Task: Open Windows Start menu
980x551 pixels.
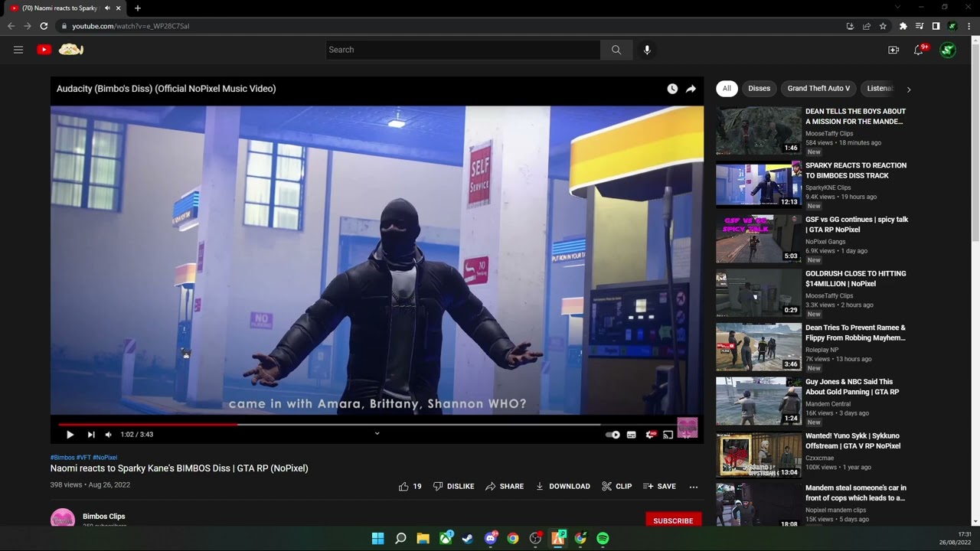Action: (377, 539)
